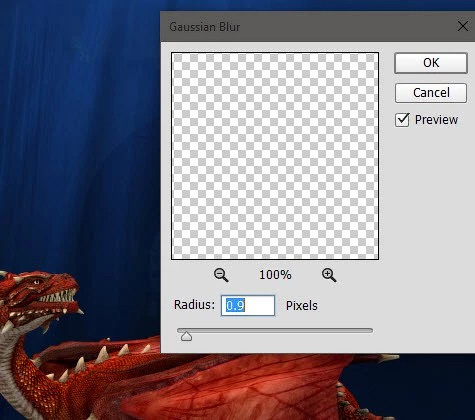
Task: Click the 100% zoom level readout
Action: [x=275, y=275]
